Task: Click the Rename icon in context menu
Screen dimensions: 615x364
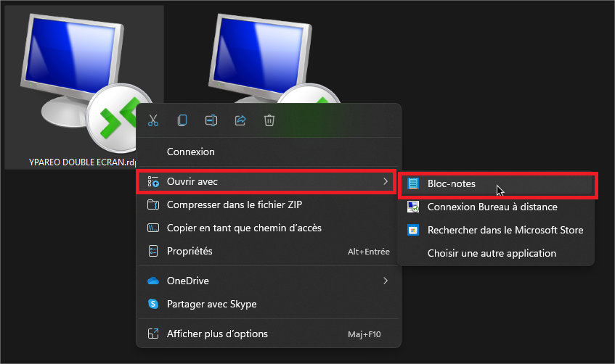Action: tap(211, 120)
